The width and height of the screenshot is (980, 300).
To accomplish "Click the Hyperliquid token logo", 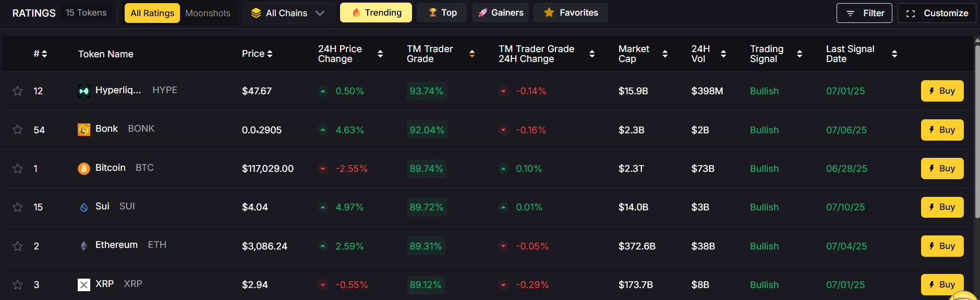I will pyautogui.click(x=84, y=91).
